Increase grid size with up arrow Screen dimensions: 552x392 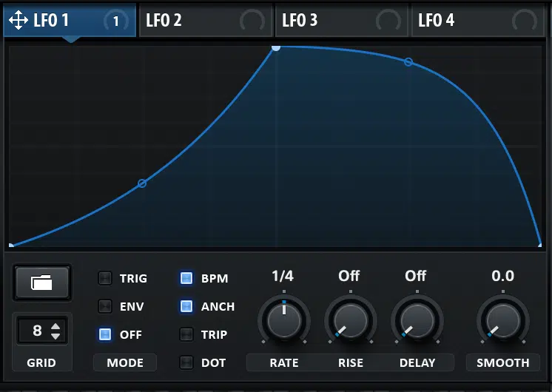tap(55, 326)
